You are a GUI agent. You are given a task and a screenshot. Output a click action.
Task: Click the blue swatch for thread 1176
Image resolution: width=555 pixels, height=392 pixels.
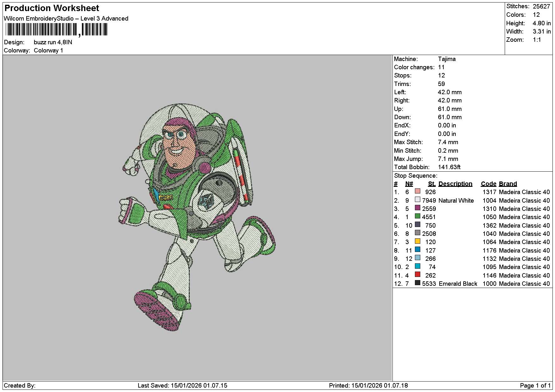click(417, 249)
